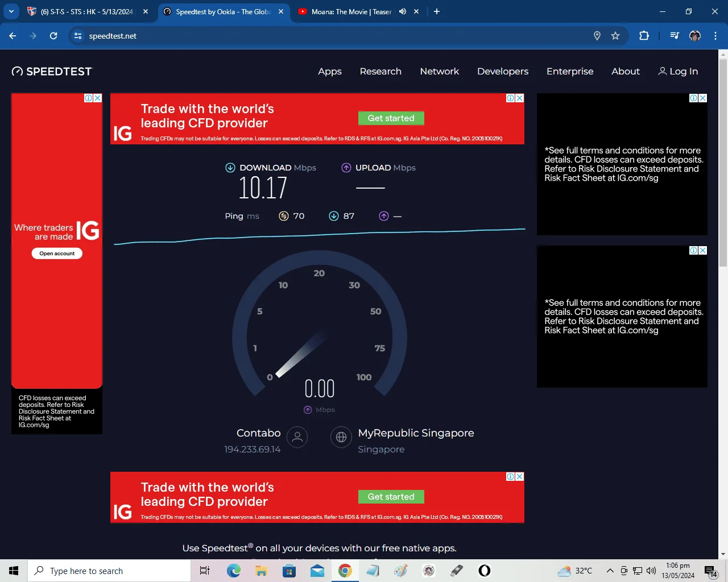This screenshot has height=582, width=728.
Task: Open Microsoft Edge from the taskbar
Action: coord(233,571)
